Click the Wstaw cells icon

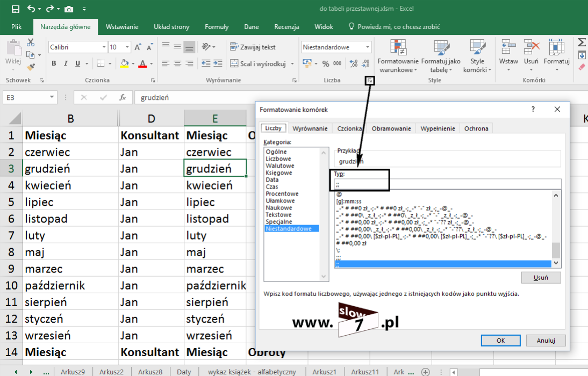pyautogui.click(x=508, y=48)
